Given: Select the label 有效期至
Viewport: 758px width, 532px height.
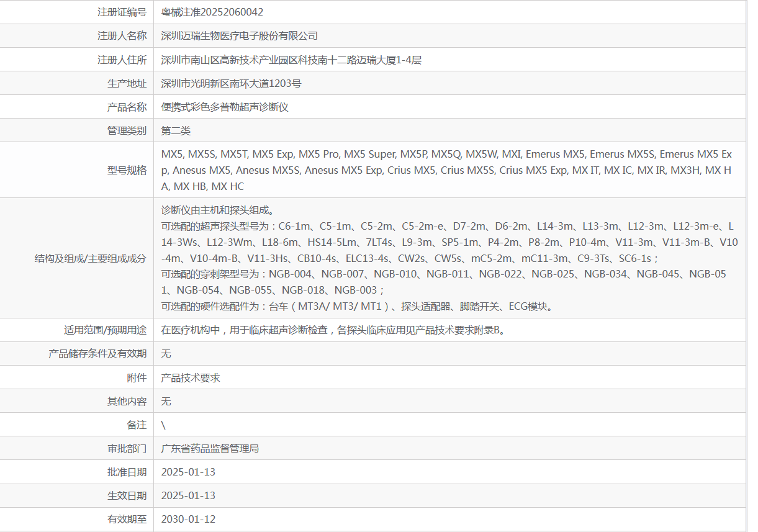Looking at the screenshot, I should click(127, 519).
